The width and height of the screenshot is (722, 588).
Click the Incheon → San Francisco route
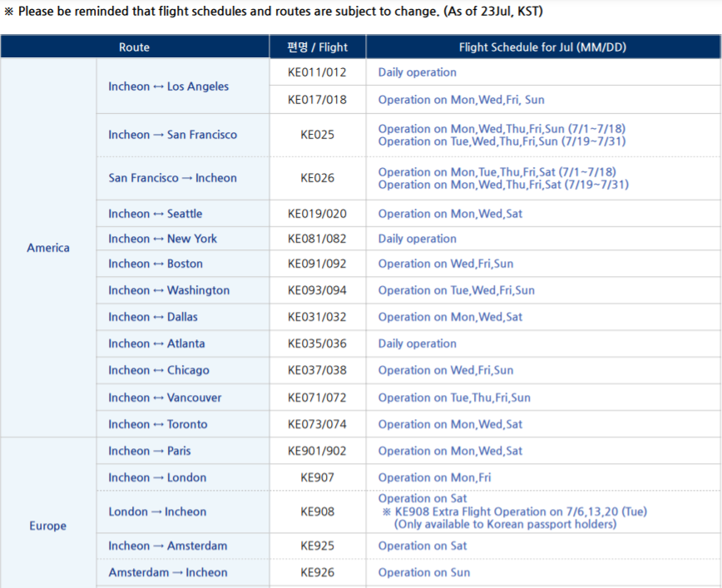point(173,135)
